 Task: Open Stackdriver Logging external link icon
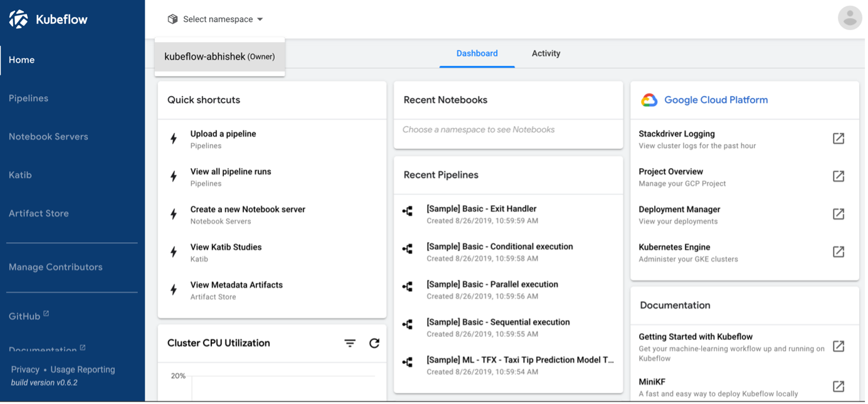tap(838, 139)
